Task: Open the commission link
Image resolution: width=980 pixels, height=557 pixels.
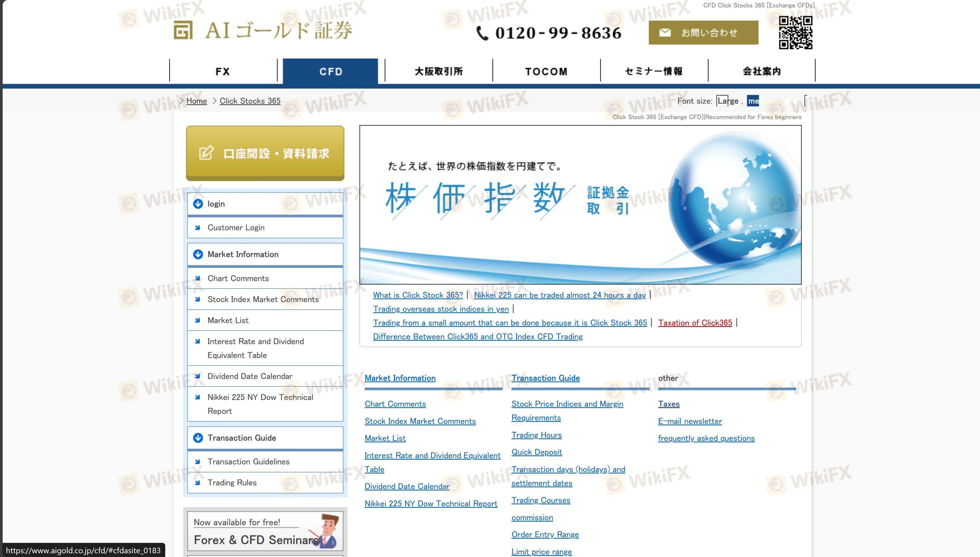Action: [532, 518]
